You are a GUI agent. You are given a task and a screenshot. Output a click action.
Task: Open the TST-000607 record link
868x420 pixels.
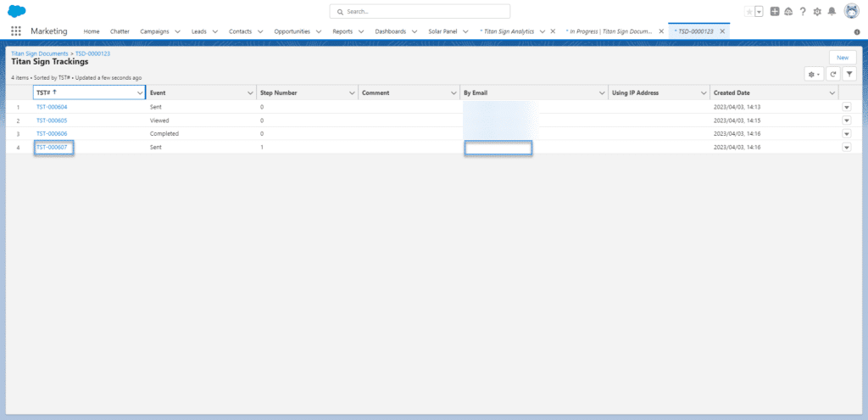tap(52, 148)
